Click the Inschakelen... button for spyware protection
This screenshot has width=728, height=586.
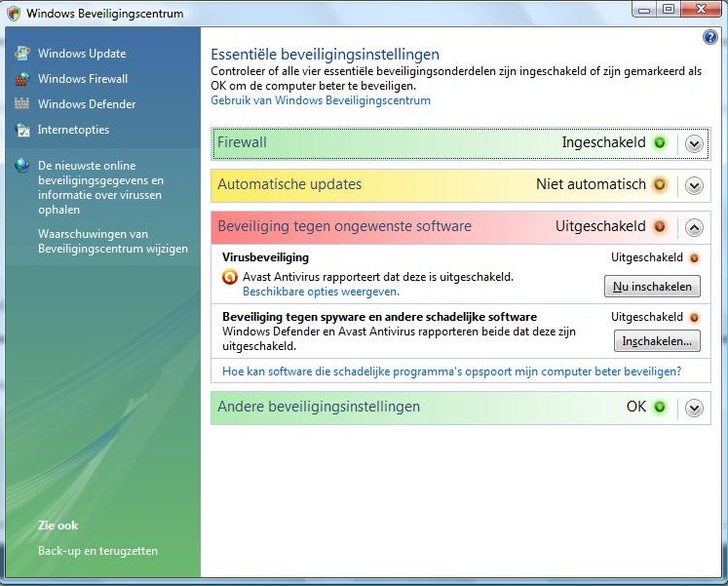point(657,341)
